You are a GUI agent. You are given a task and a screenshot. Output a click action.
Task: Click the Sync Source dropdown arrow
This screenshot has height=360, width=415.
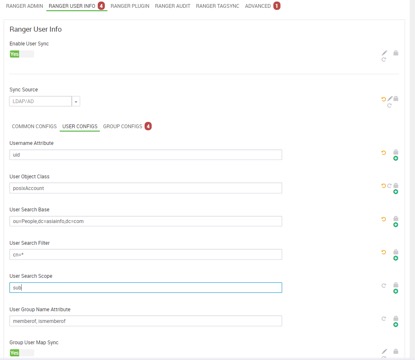point(76,101)
